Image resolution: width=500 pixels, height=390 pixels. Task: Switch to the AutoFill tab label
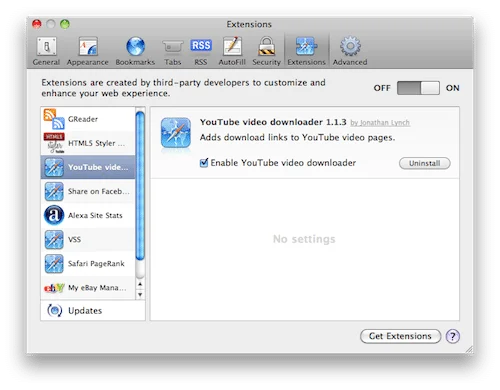[x=232, y=62]
